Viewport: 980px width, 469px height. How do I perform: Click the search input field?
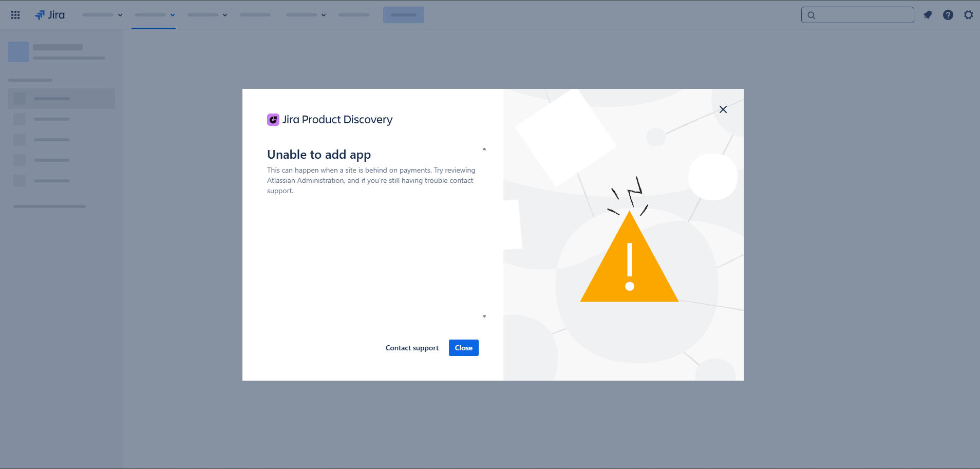point(858,15)
